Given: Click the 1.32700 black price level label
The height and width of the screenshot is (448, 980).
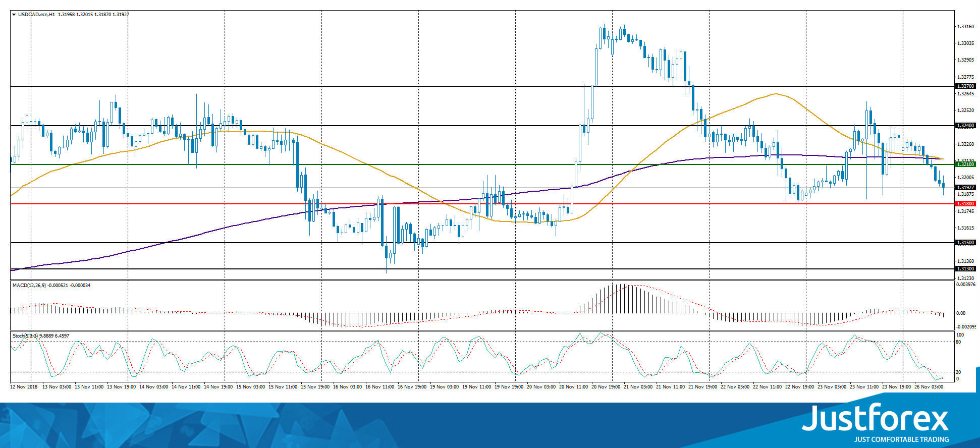Looking at the screenshot, I should tap(965, 86).
